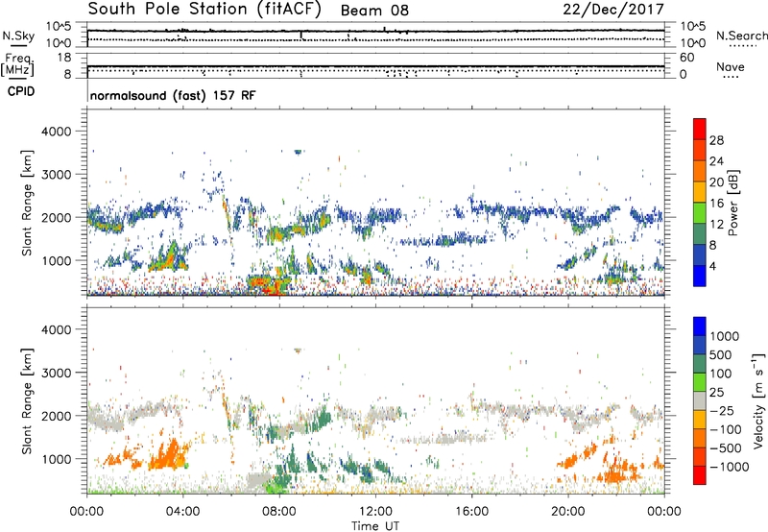The width and height of the screenshot is (768, 532).
Task: Click the orange velocity patch near 03:30 UT
Action: click(x=169, y=455)
